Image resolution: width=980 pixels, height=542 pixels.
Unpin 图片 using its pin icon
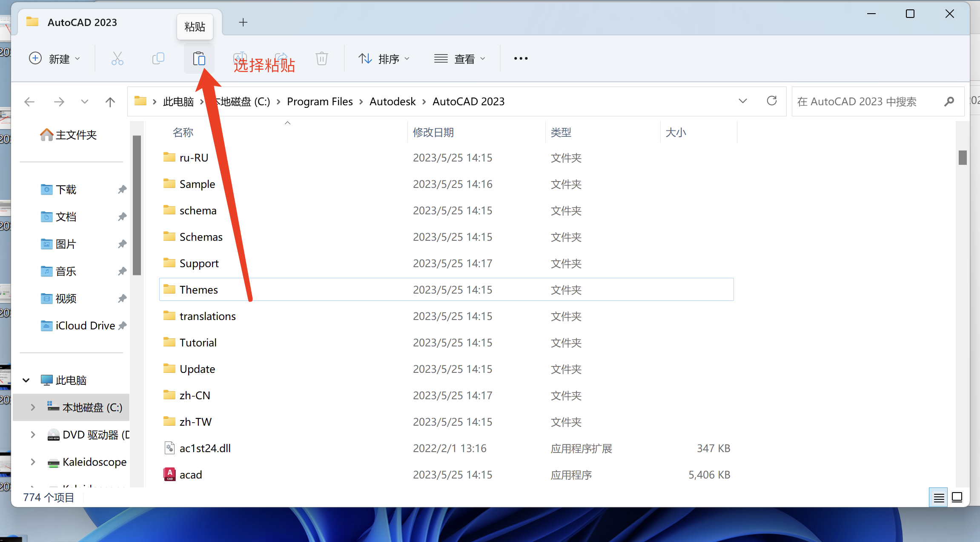click(x=122, y=244)
